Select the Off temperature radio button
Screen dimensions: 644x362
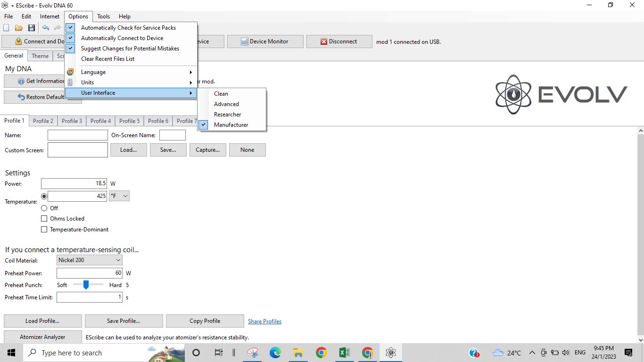pyautogui.click(x=44, y=208)
